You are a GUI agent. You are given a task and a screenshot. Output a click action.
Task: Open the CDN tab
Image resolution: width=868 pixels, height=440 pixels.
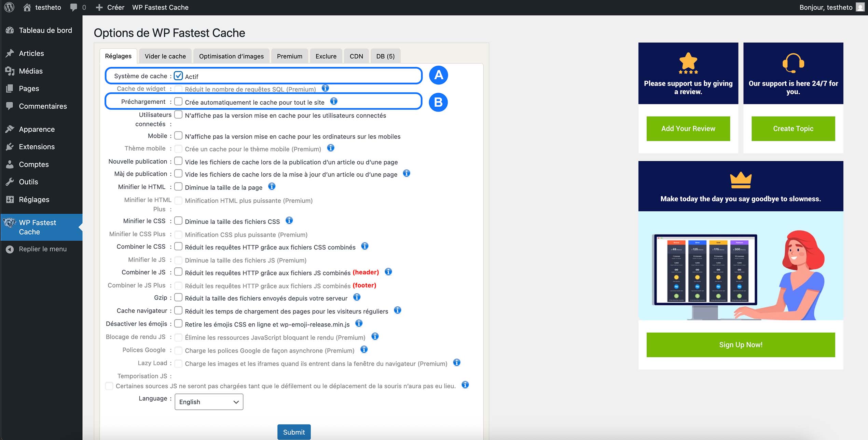(356, 56)
